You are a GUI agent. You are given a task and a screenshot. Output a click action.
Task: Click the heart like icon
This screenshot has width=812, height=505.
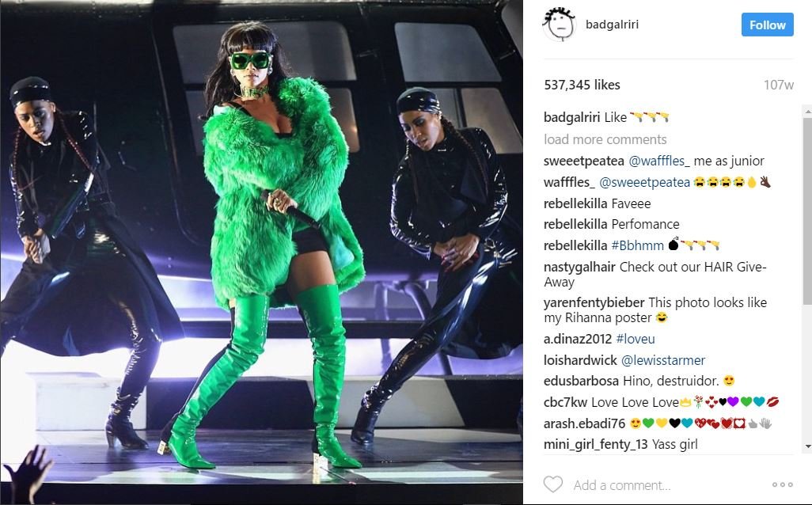(x=552, y=484)
